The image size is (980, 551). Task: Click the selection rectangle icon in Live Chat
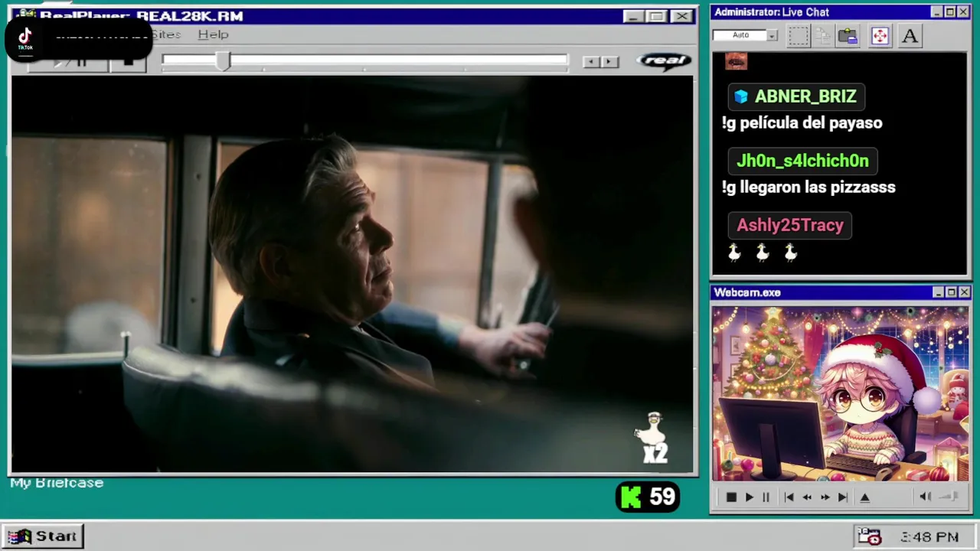tap(799, 36)
